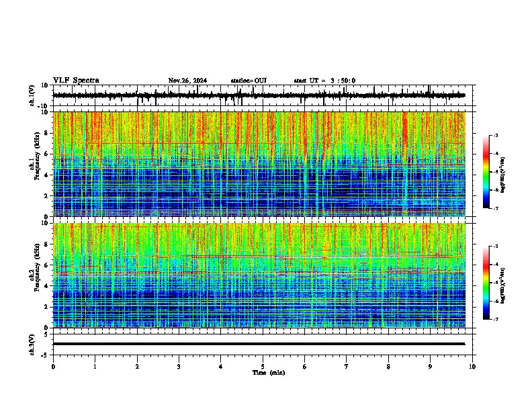
Task: Click time axis tick label '1'
Action: click(95, 367)
